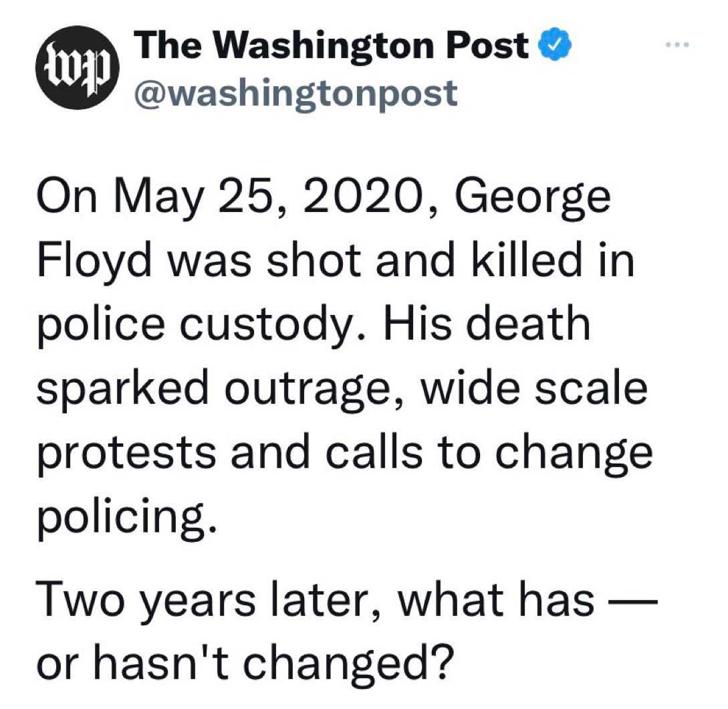This screenshot has height=709, width=728.
Task: Open the Washington Post profile avatar
Action: (x=78, y=68)
